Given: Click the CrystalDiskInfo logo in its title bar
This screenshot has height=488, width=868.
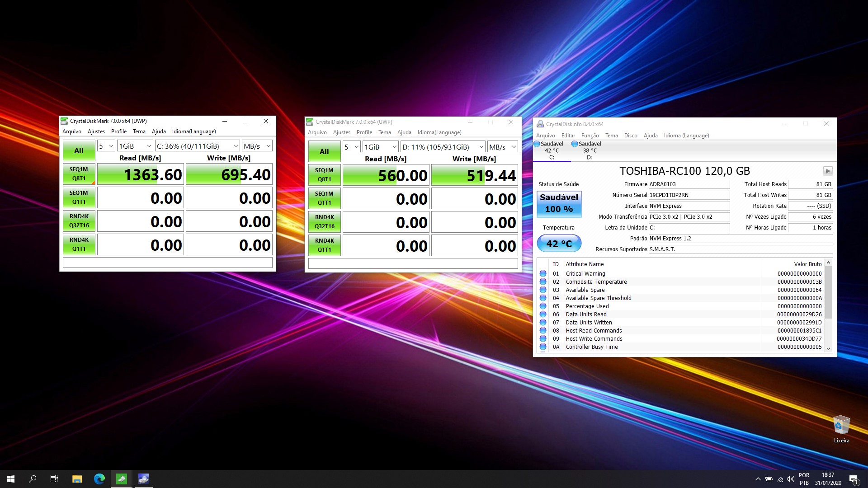Looking at the screenshot, I should click(539, 123).
